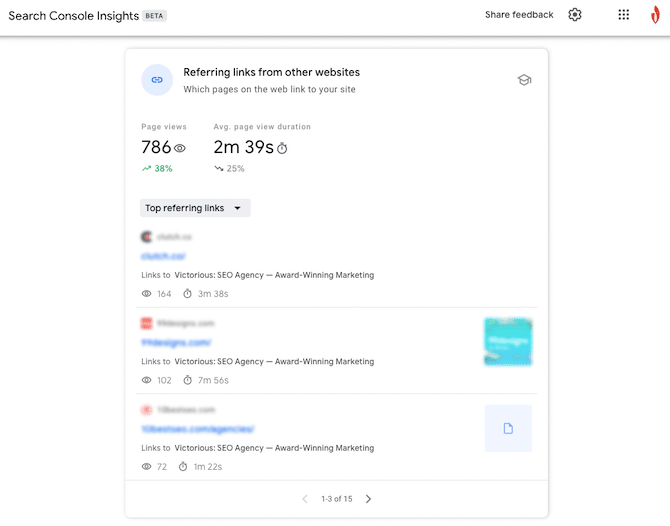Click the clutch.co site favicon

click(147, 236)
